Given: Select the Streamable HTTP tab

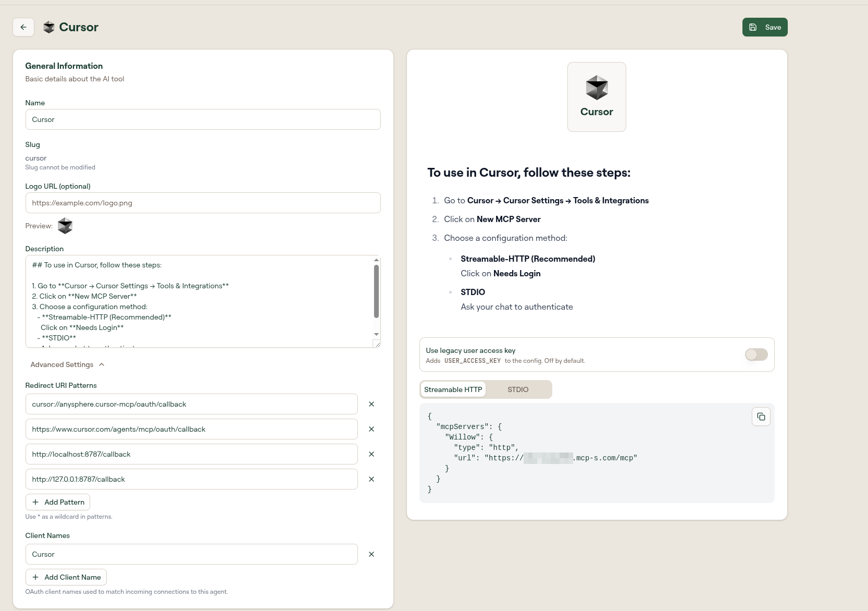Looking at the screenshot, I should pyautogui.click(x=453, y=389).
